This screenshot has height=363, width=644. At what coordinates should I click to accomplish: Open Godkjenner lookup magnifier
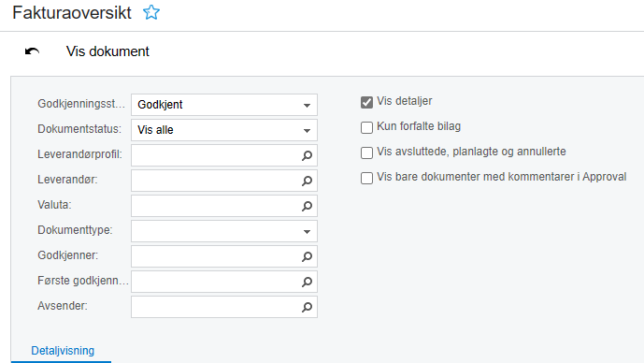click(x=307, y=256)
